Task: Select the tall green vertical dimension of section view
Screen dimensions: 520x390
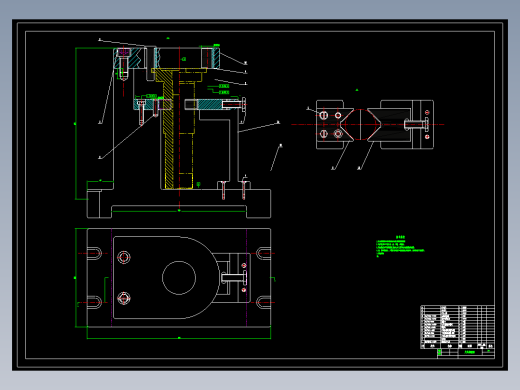Action: pos(76,124)
